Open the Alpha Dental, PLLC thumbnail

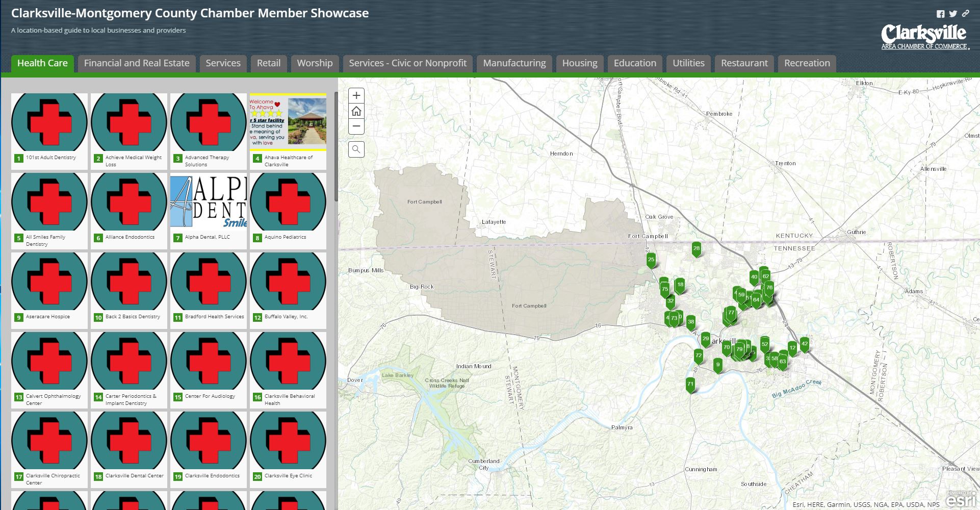point(209,201)
